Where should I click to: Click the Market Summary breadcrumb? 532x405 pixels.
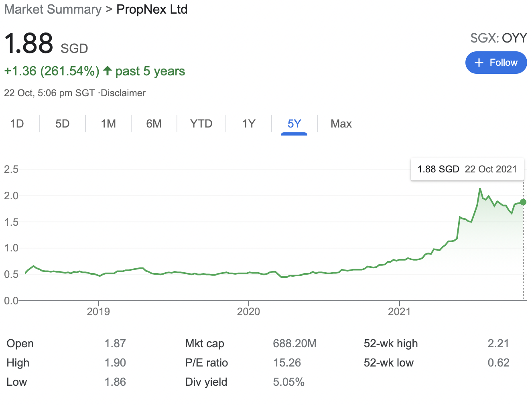coord(53,9)
